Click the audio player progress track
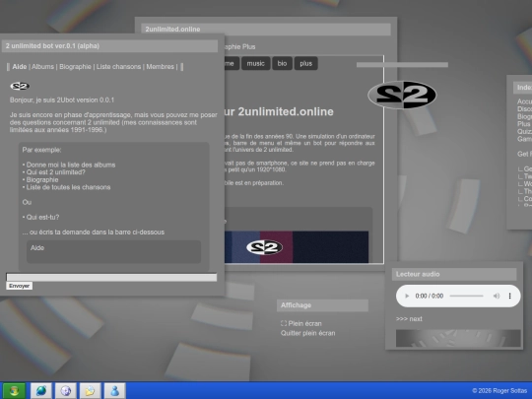Viewport: 532px width, 399px height. 467,296
